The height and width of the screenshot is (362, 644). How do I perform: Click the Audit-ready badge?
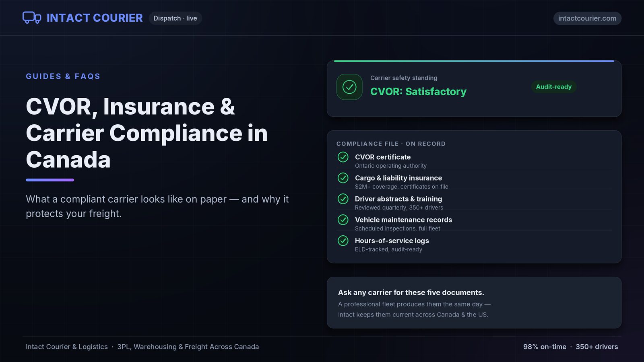point(554,87)
